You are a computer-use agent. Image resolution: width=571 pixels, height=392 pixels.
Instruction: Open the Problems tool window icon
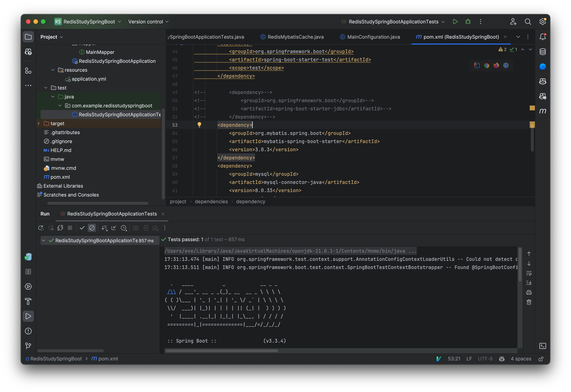click(28, 331)
